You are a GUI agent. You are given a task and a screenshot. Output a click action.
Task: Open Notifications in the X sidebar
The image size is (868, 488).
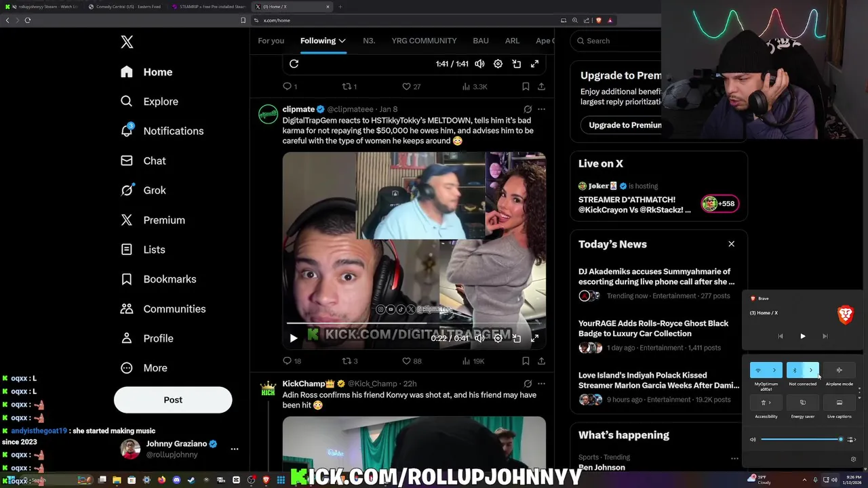tap(163, 131)
